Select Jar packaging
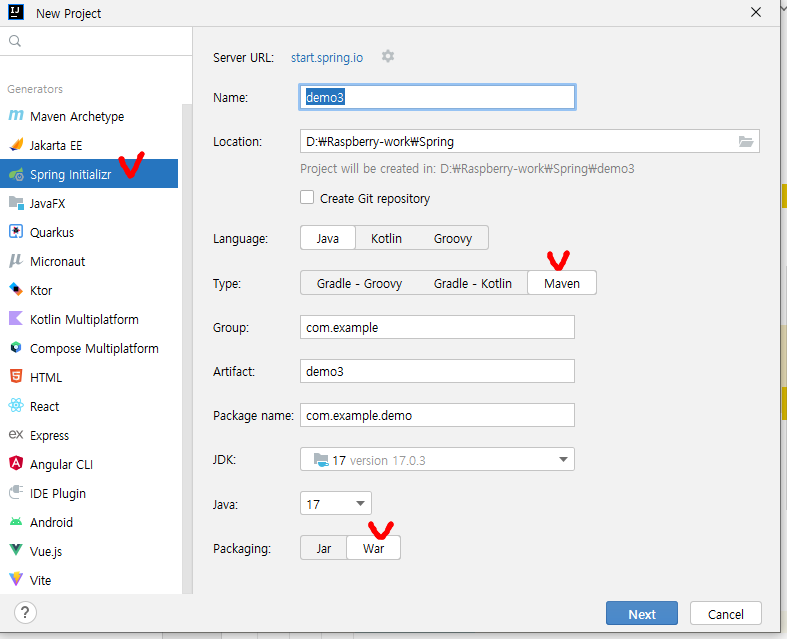Image resolution: width=787 pixels, height=639 pixels. click(324, 548)
